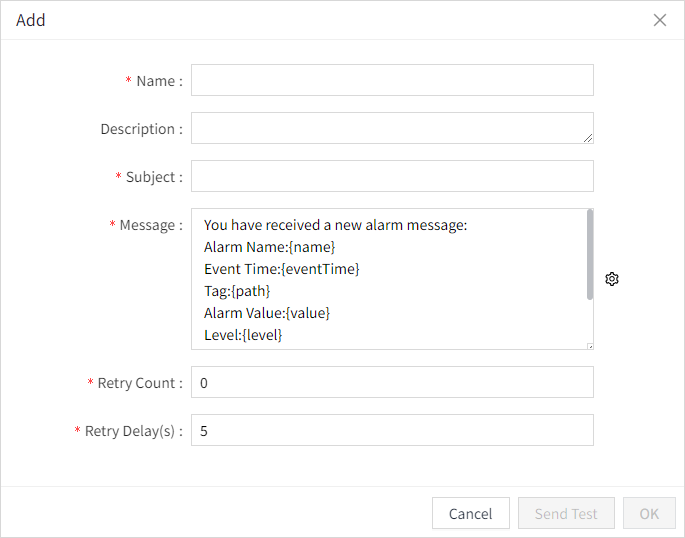Click the first line of the message text
685x538 pixels.
point(335,225)
